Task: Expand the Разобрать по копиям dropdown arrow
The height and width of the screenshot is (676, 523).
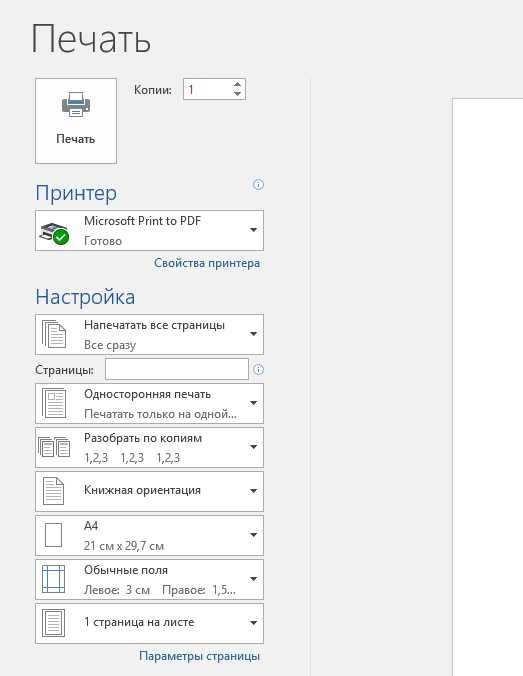Action: (x=254, y=447)
